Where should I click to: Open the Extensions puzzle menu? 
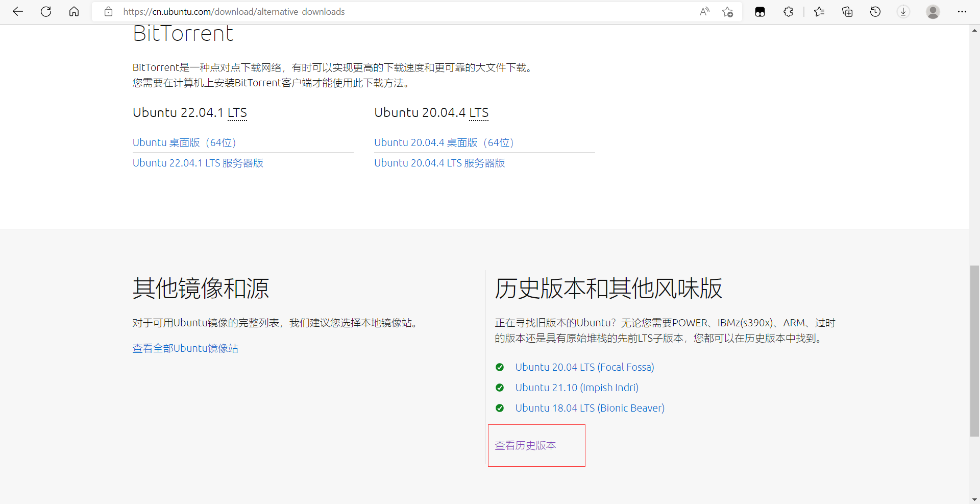788,12
